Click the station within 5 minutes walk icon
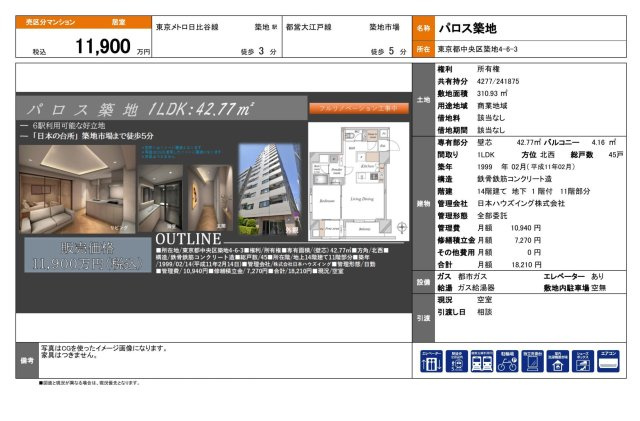Viewport: 640px width, 421px height. pyautogui.click(x=456, y=361)
